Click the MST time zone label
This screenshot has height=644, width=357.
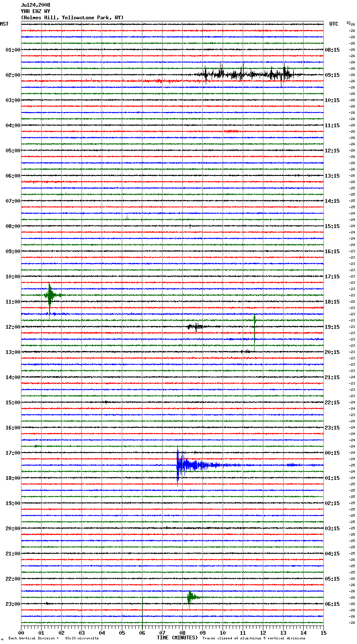(4, 24)
